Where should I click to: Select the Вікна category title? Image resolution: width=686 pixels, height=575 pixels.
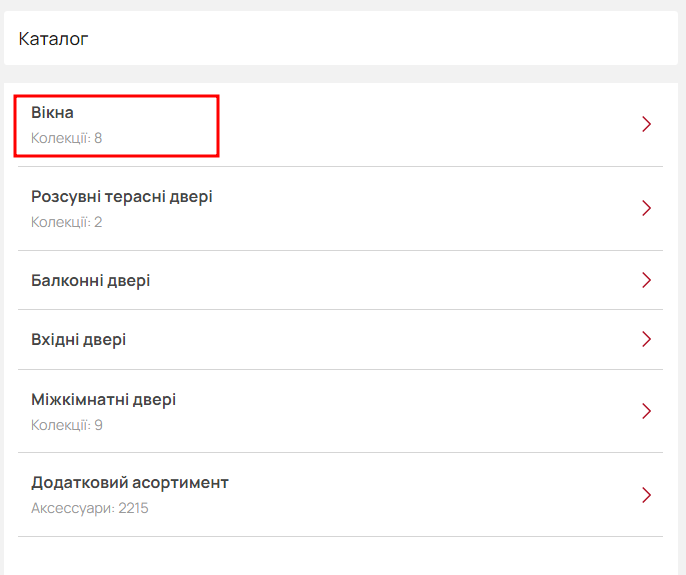point(52,113)
